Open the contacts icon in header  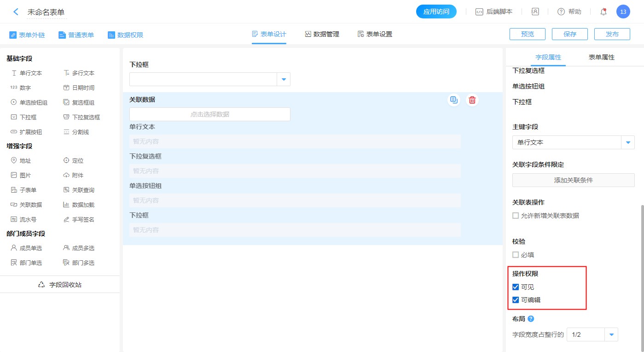[x=535, y=12]
